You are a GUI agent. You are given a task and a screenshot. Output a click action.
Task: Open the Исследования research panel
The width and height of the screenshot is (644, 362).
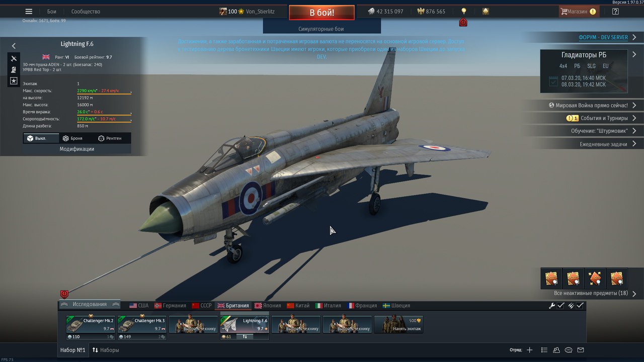point(90,304)
